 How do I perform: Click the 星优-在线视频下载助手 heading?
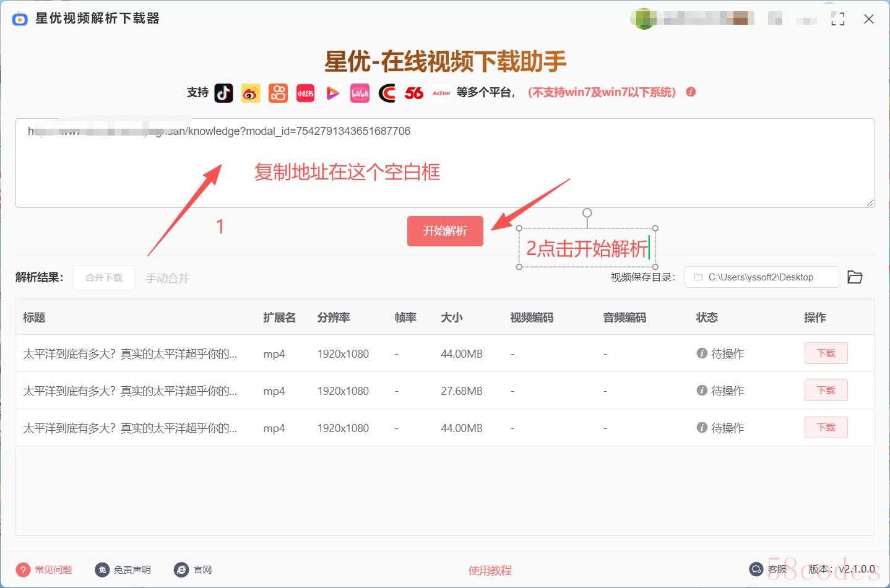point(445,61)
